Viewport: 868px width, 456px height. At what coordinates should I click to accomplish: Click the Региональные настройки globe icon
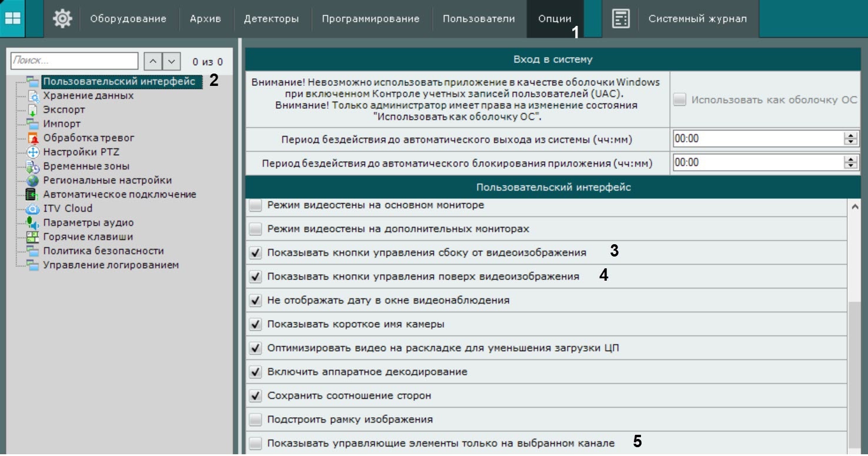pos(33,180)
